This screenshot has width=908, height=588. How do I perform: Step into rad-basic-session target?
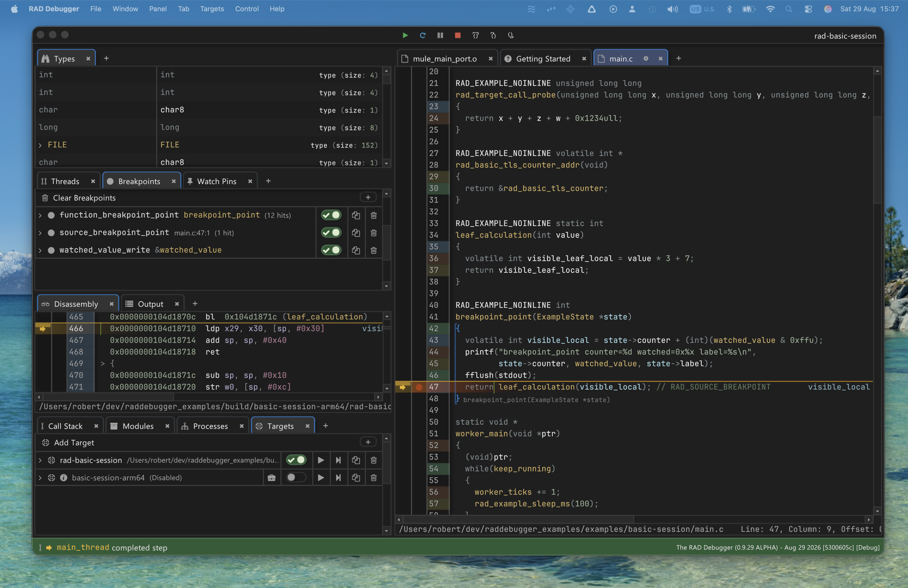(x=338, y=460)
